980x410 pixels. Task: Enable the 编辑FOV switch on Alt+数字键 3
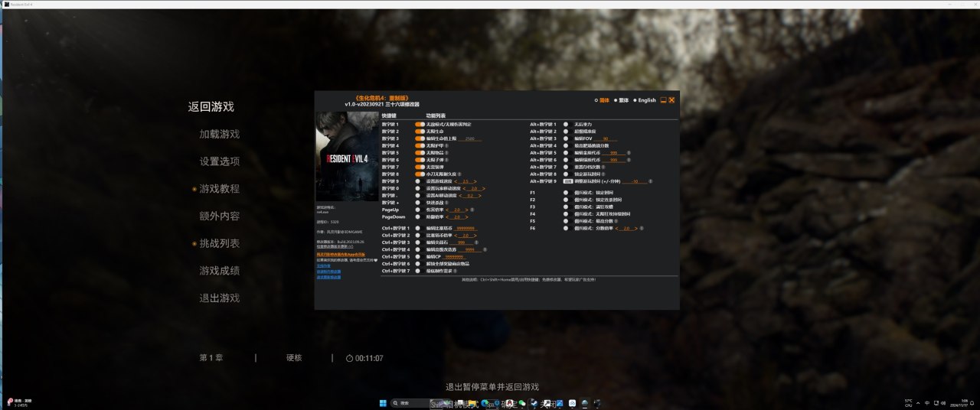(x=568, y=138)
